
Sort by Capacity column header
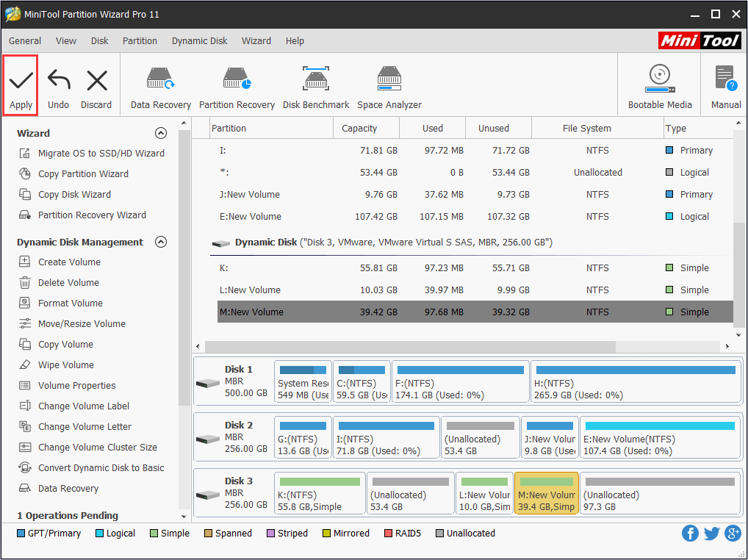coord(366,129)
